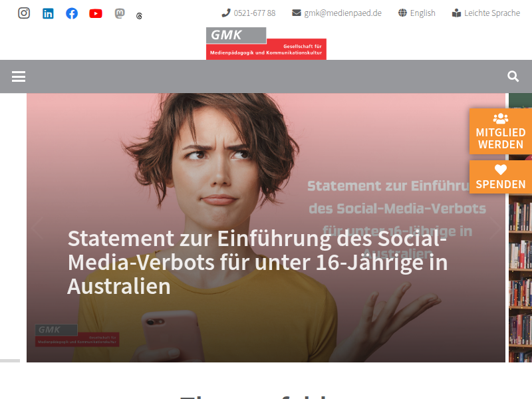The image size is (532, 399).
Task: Show previous slide with left arrow
Action: point(37,228)
